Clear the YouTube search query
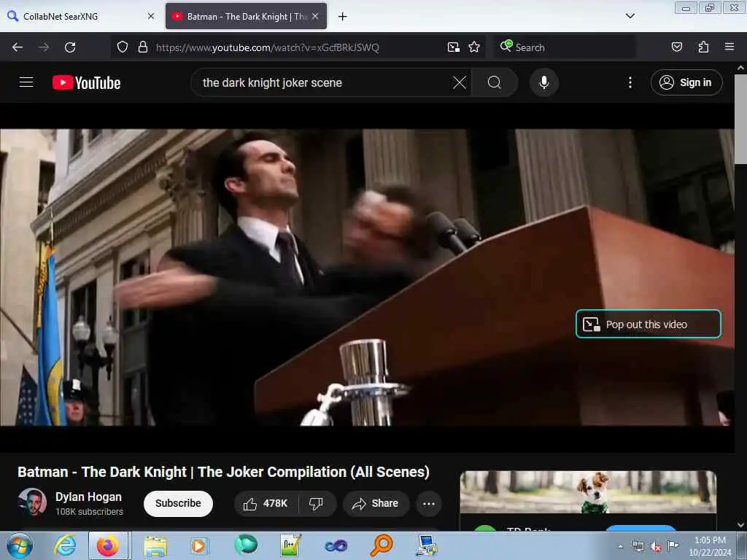This screenshot has height=560, width=747. pos(460,83)
